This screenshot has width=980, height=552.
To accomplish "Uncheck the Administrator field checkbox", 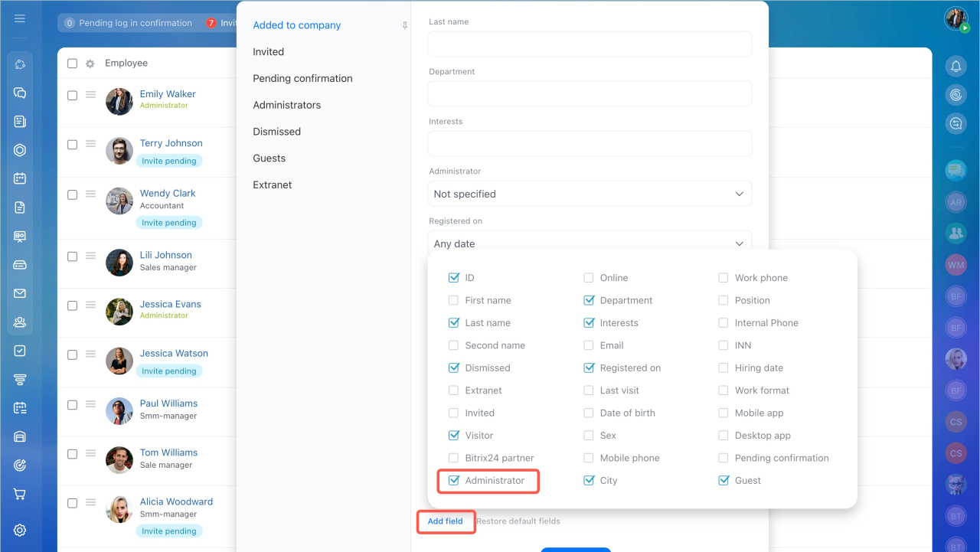I will (454, 480).
